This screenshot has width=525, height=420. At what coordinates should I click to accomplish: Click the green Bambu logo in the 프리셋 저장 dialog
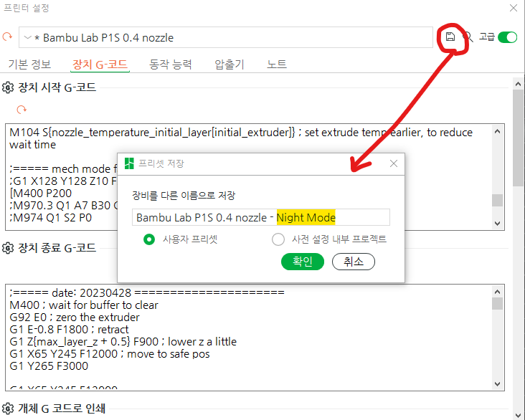tap(129, 163)
